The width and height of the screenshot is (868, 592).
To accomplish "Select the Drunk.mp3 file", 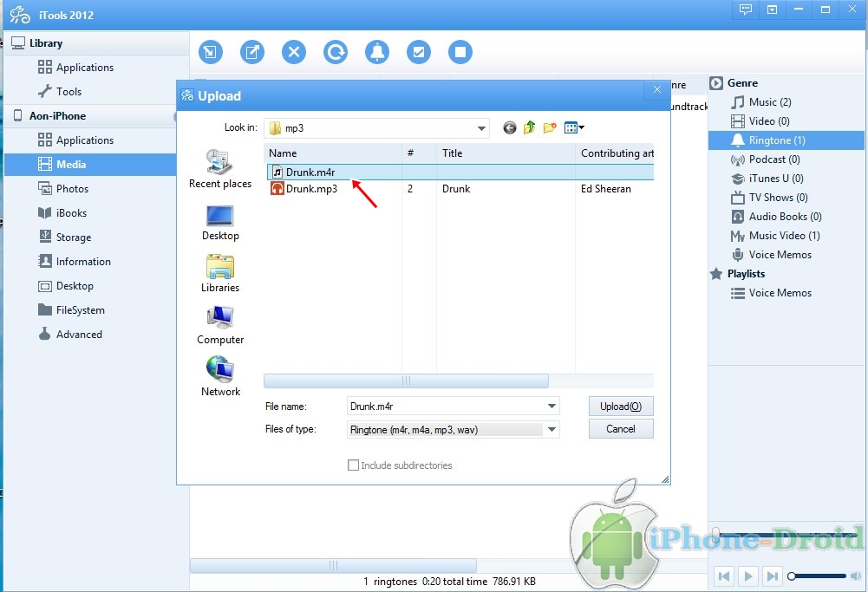I will (311, 189).
